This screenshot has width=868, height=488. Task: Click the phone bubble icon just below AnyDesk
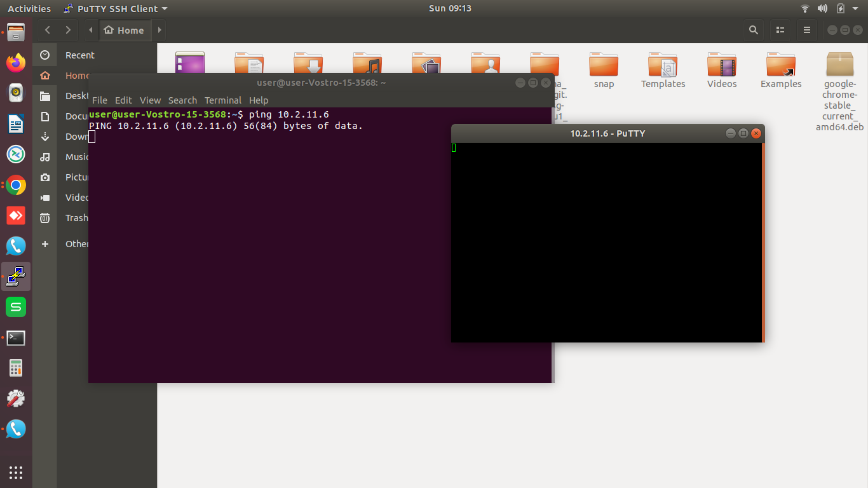(16, 246)
